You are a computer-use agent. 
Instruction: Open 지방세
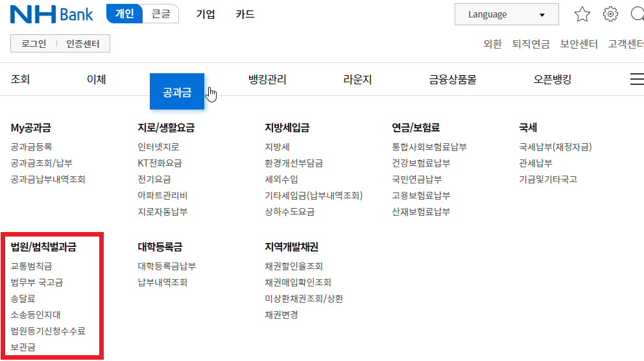277,147
